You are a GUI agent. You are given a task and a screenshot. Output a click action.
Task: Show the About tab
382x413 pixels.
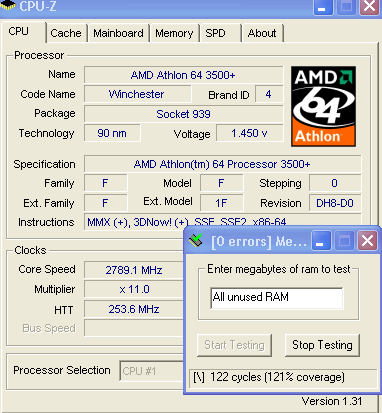click(x=262, y=33)
